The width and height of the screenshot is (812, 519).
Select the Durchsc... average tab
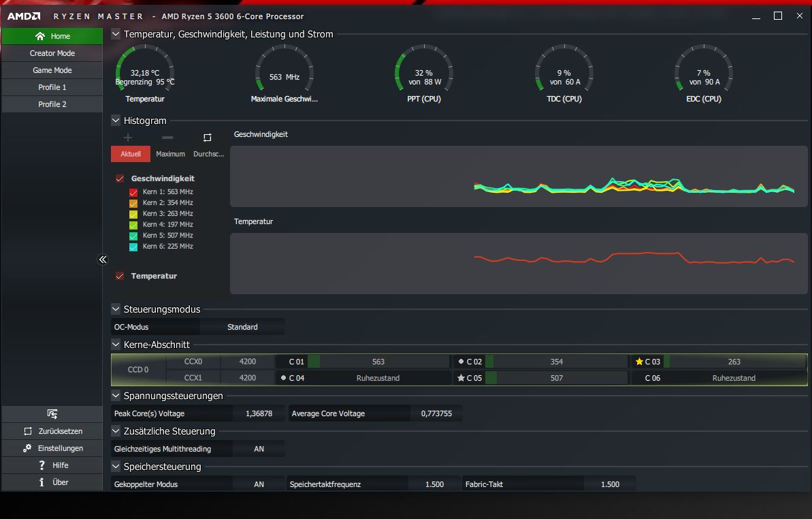pyautogui.click(x=209, y=154)
